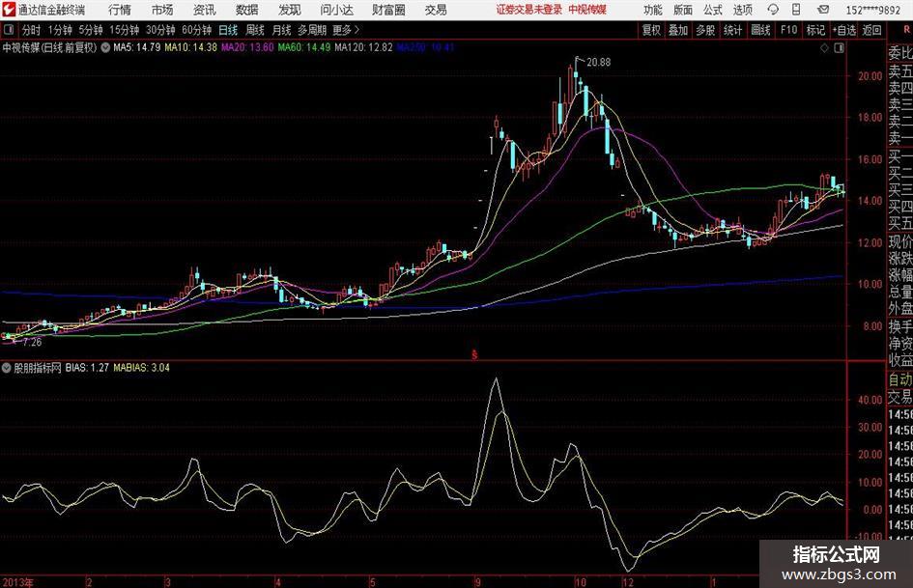Click month 9 marker on time axis
This screenshot has height=588, width=913.
(x=477, y=582)
